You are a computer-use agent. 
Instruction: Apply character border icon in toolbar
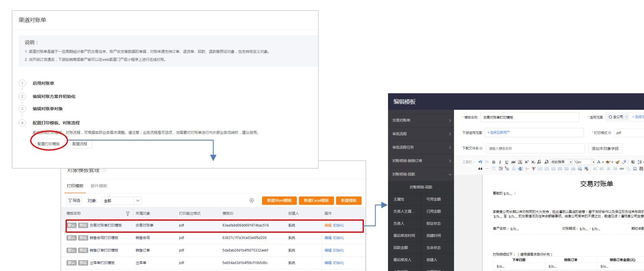click(520, 162)
